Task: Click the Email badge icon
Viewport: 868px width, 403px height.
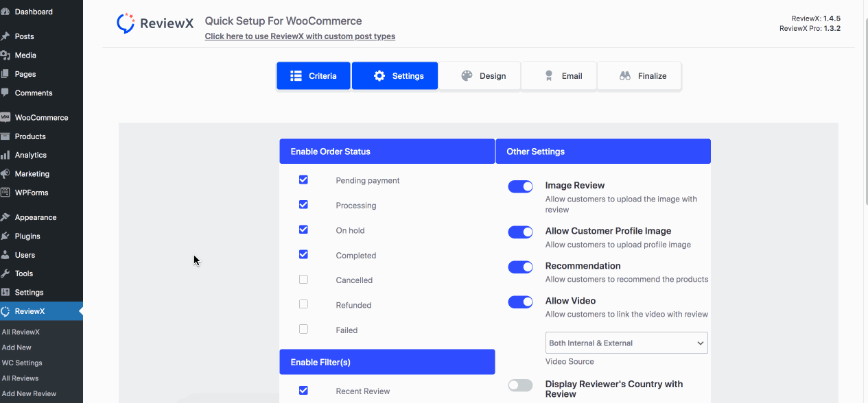Action: (x=548, y=76)
